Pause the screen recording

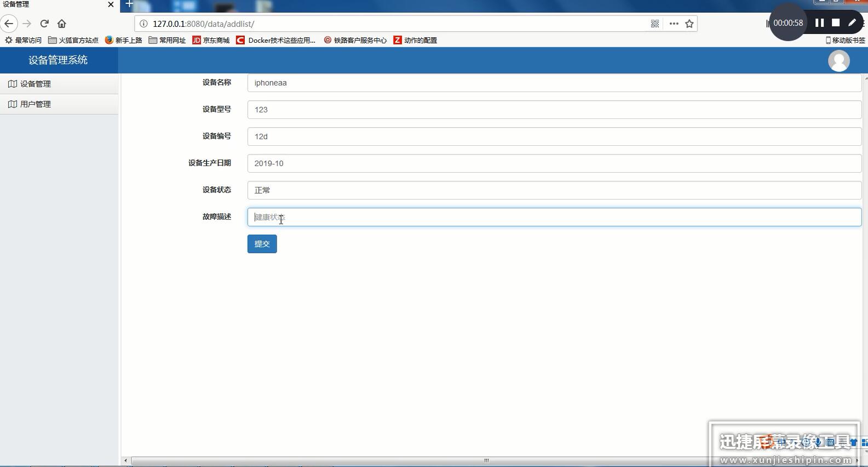point(819,22)
